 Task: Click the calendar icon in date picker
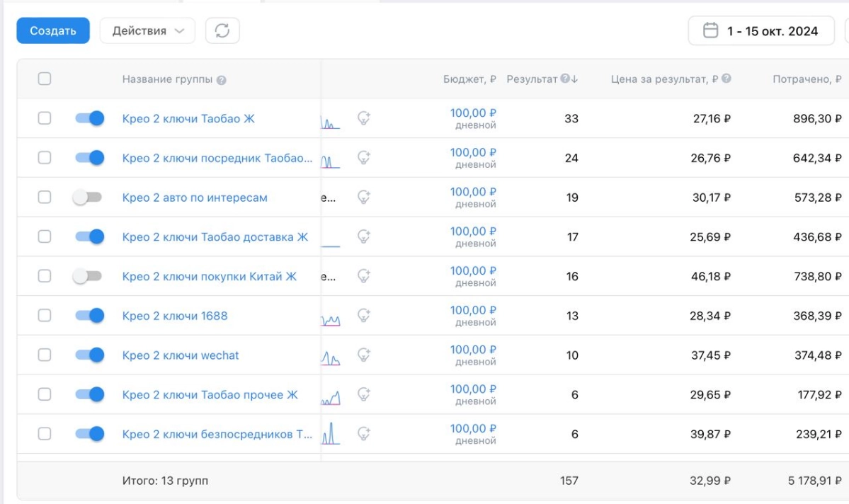pos(710,30)
